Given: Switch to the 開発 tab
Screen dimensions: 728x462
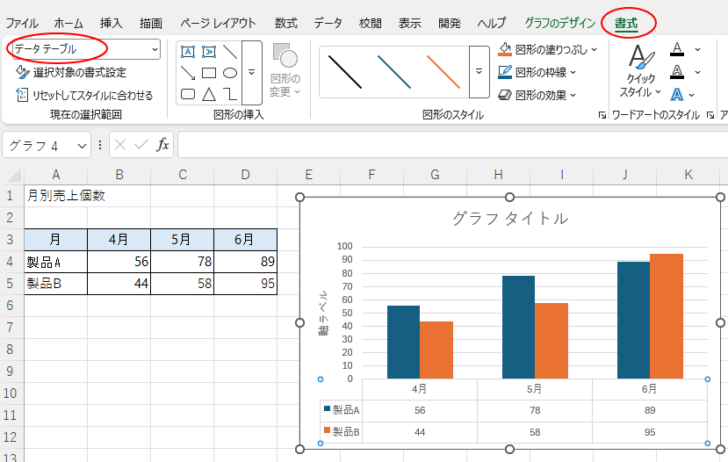Looking at the screenshot, I should coord(449,23).
